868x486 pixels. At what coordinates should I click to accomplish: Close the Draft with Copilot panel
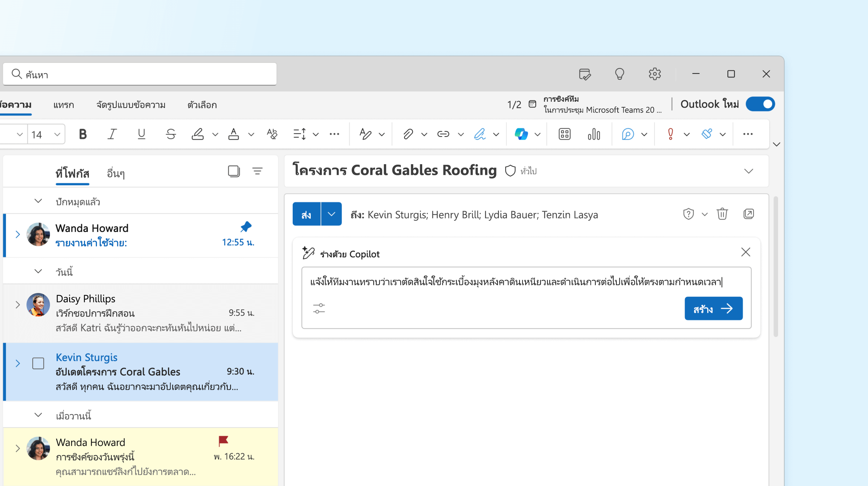tap(746, 252)
